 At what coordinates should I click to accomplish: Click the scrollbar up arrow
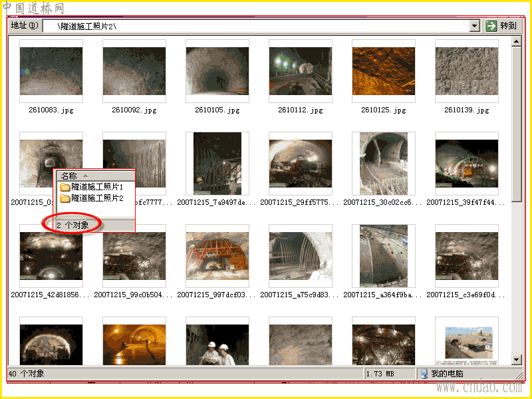[x=517, y=41]
